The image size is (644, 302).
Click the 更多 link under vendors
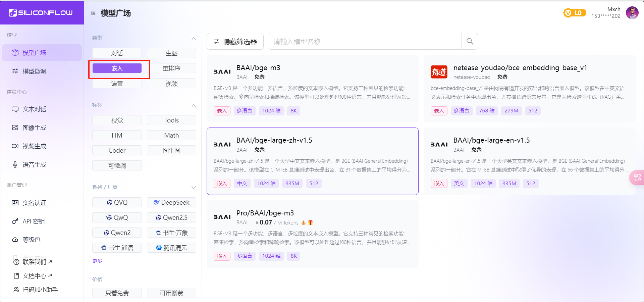click(x=97, y=261)
